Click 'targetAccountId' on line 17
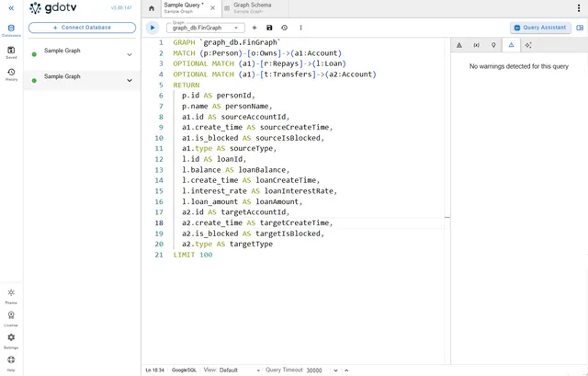The image size is (588, 376). 255,212
